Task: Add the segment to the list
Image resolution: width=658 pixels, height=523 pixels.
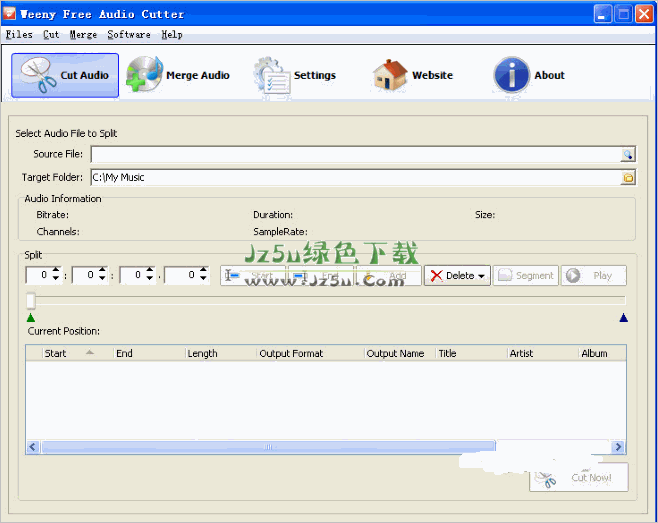Action: (x=389, y=276)
